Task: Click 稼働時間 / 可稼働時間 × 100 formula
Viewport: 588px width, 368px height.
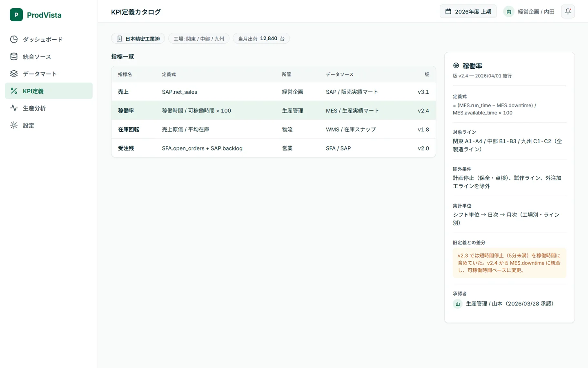Action: 196,111
